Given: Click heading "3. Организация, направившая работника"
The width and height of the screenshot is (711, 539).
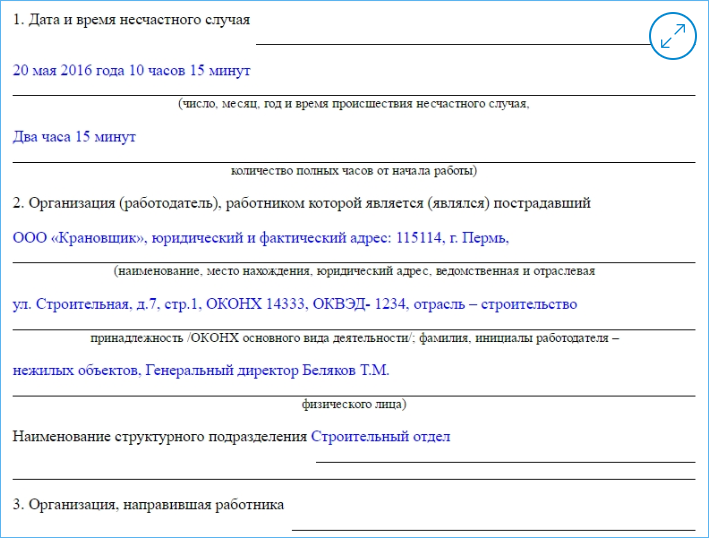Looking at the screenshot, I should click(149, 504).
